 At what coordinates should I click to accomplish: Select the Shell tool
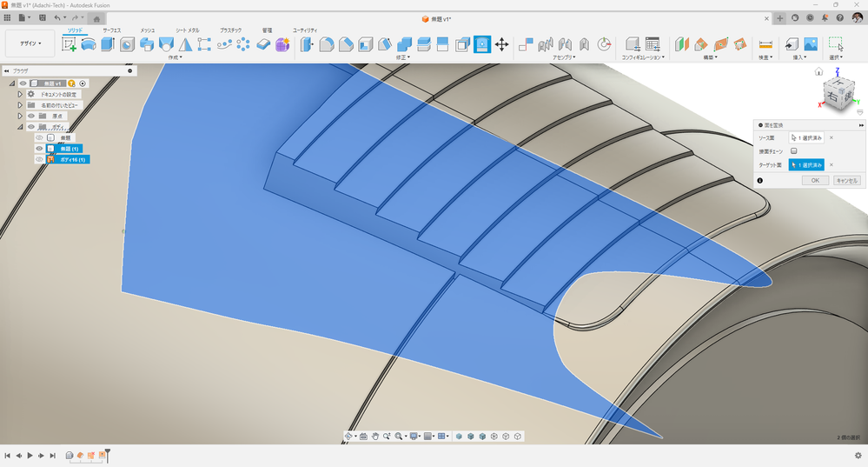[365, 44]
